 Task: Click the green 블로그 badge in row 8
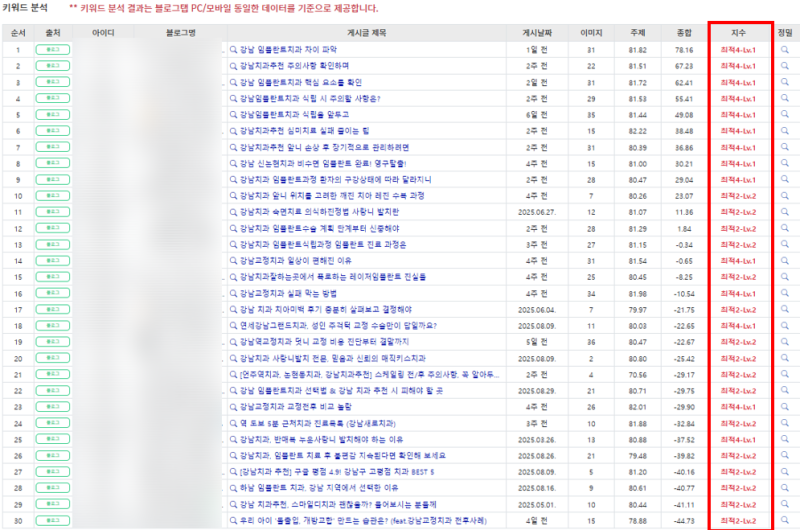pyautogui.click(x=53, y=163)
